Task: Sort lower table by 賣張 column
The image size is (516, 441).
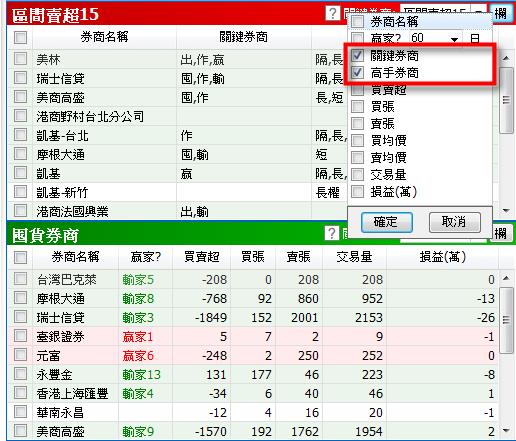Action: 298,257
